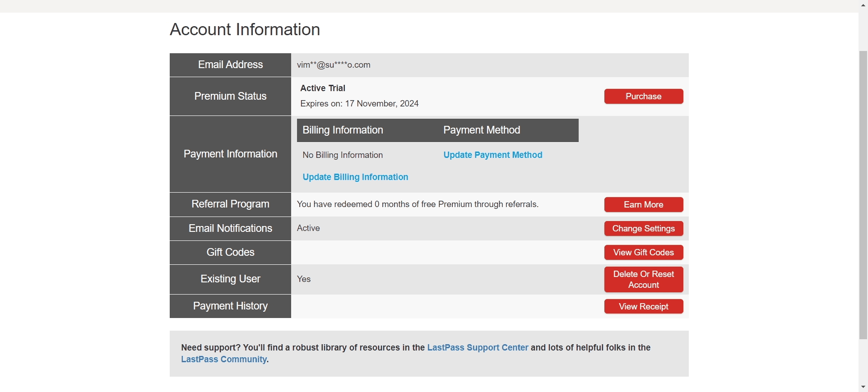
Task: Click the Active Trial status text
Action: pos(323,88)
